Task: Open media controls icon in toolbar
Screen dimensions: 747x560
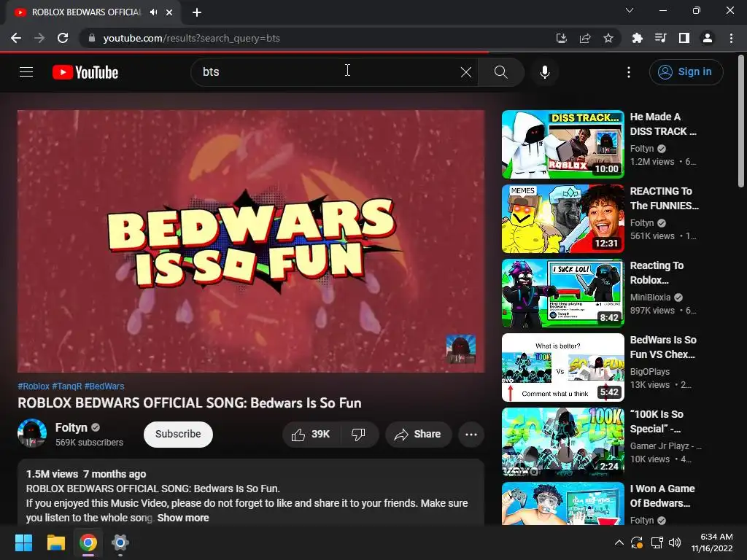Action: 660,38
